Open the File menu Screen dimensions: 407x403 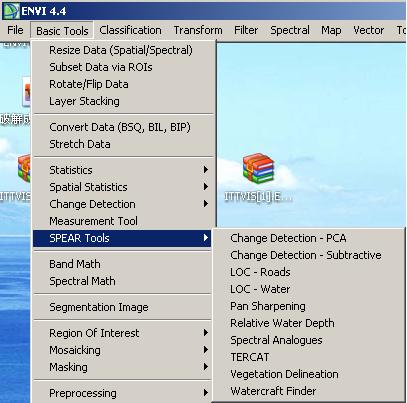pyautogui.click(x=15, y=30)
